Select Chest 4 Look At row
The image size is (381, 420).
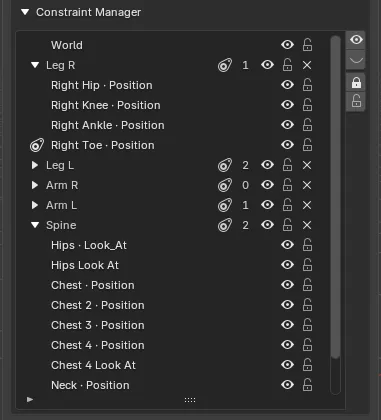(173, 365)
